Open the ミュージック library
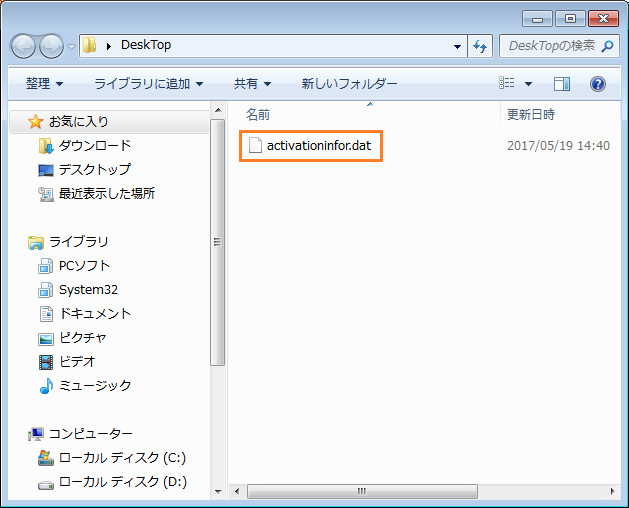 pyautogui.click(x=95, y=386)
